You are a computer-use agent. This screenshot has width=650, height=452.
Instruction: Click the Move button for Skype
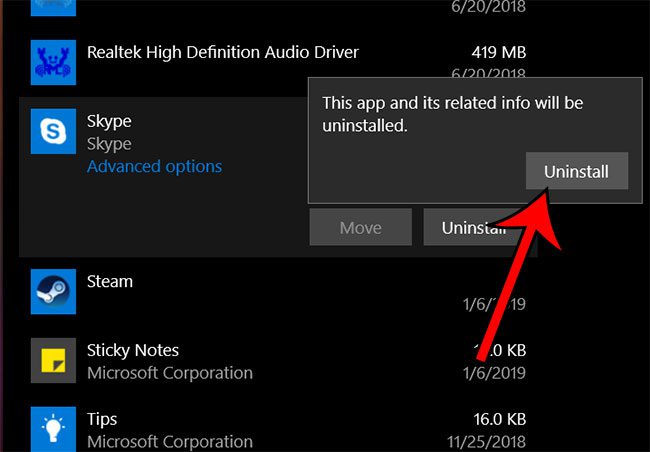[360, 228]
